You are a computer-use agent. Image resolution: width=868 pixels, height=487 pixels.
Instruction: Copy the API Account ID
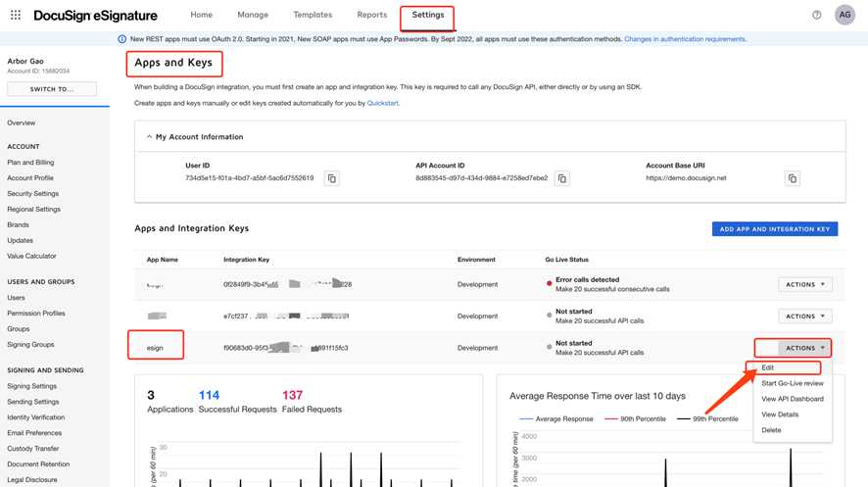coord(562,178)
